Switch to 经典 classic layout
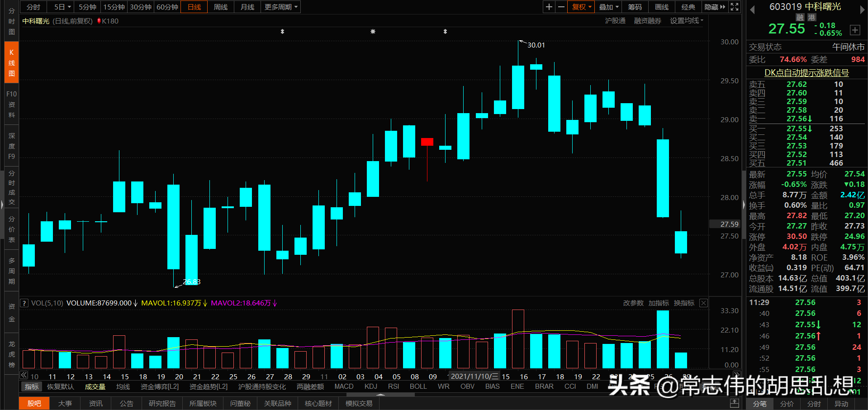 [688, 7]
